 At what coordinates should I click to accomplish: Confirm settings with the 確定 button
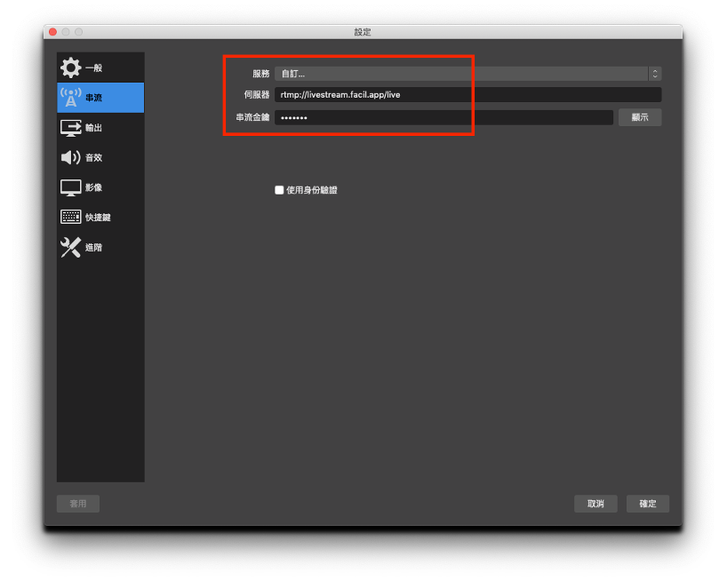pyautogui.click(x=648, y=504)
